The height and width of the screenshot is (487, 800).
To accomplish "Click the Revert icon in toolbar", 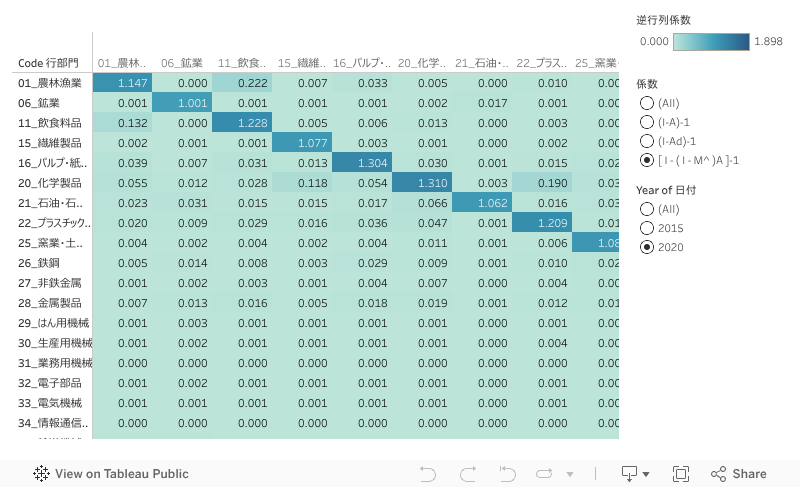I will click(x=507, y=474).
